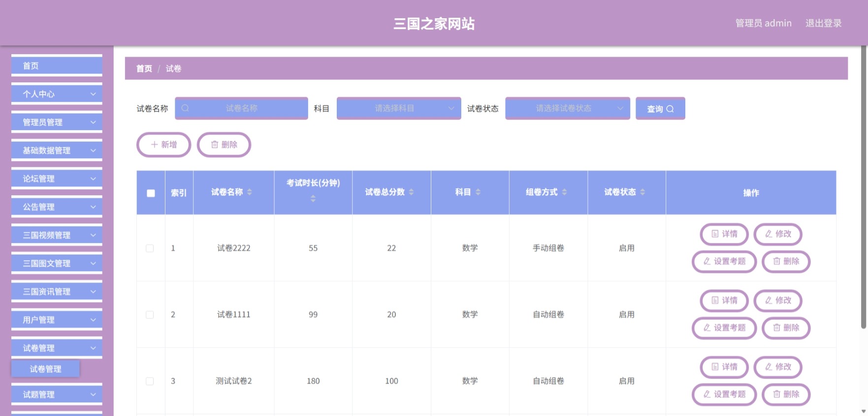Click the scrollbar down arrow
868x416 pixels.
(x=864, y=411)
